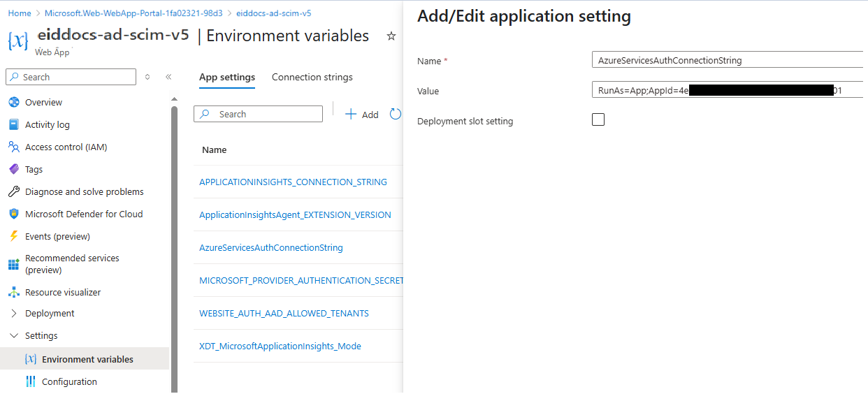
Task: Click the Add button to create setting
Action: tap(362, 115)
